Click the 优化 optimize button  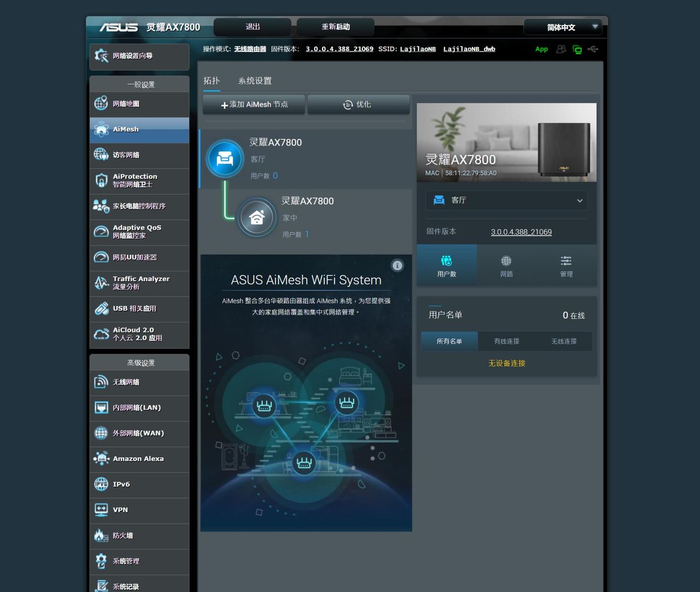(x=359, y=105)
